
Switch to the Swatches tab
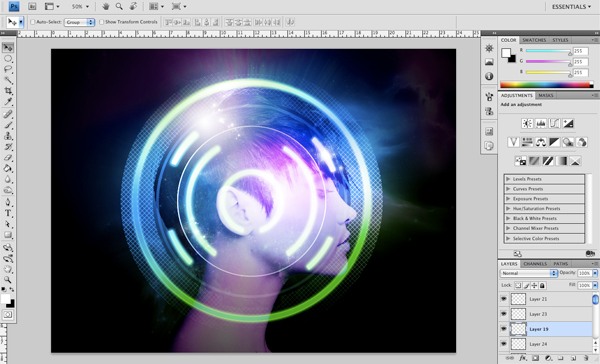pyautogui.click(x=534, y=40)
